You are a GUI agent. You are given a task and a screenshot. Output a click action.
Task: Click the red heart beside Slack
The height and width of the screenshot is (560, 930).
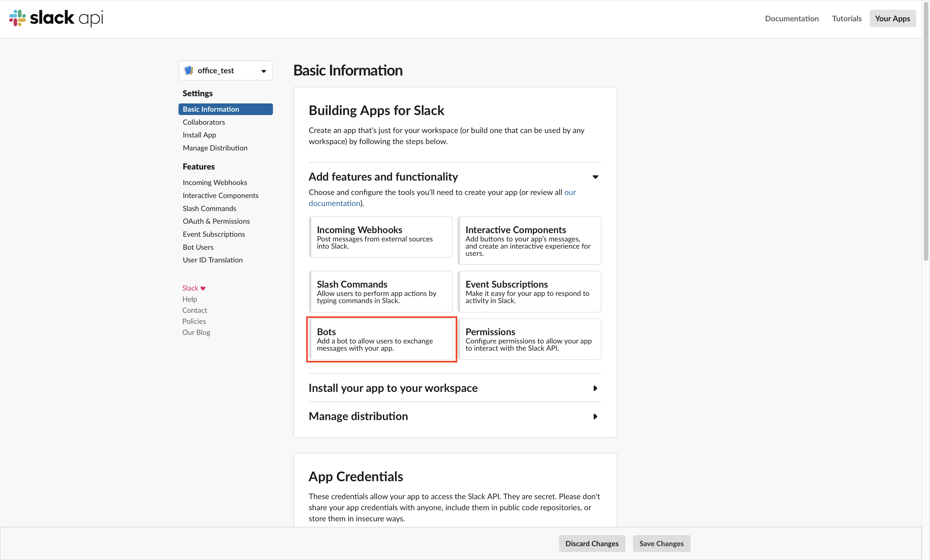203,288
